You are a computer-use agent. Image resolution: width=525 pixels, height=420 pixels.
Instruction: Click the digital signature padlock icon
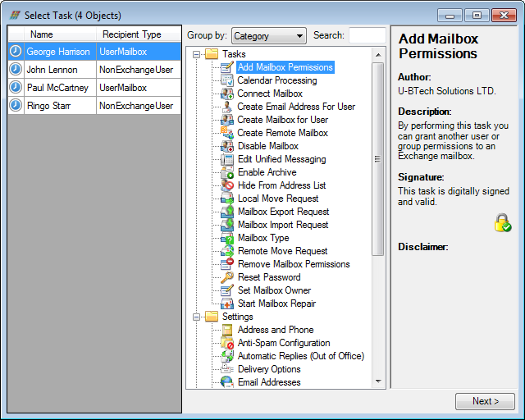click(503, 223)
